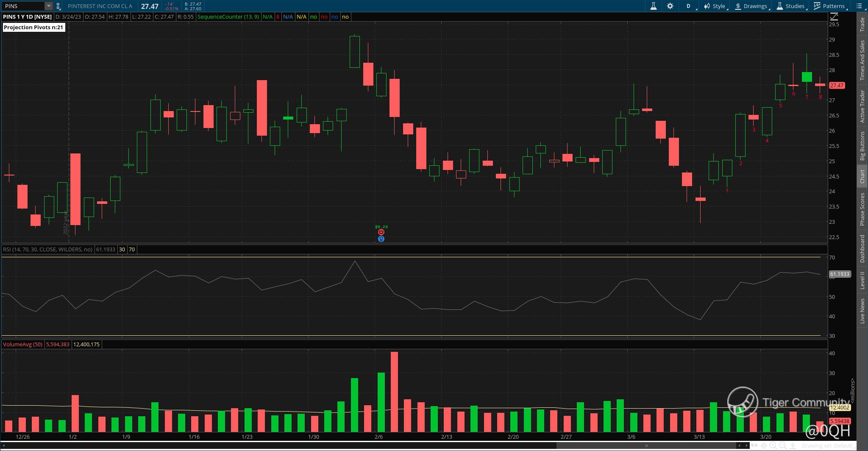Click the 12,400,175 average volume value
This screenshot has height=451, width=868.
point(86,344)
